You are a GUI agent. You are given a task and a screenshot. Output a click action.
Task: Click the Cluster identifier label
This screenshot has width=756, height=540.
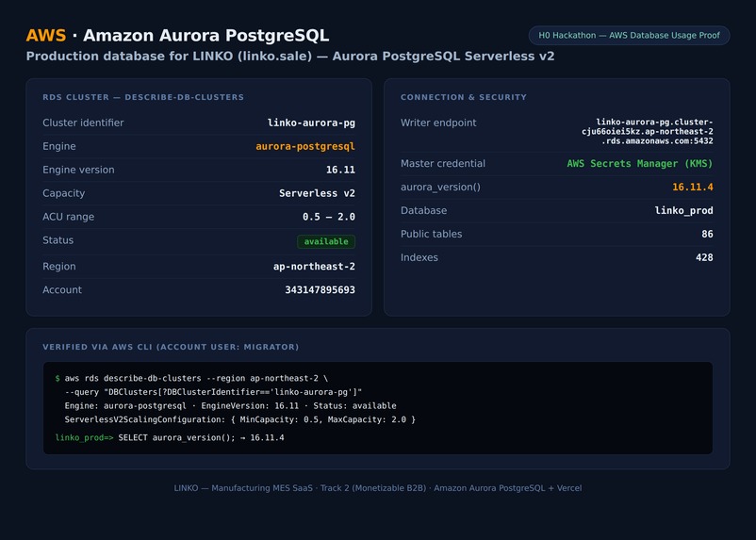(x=83, y=123)
